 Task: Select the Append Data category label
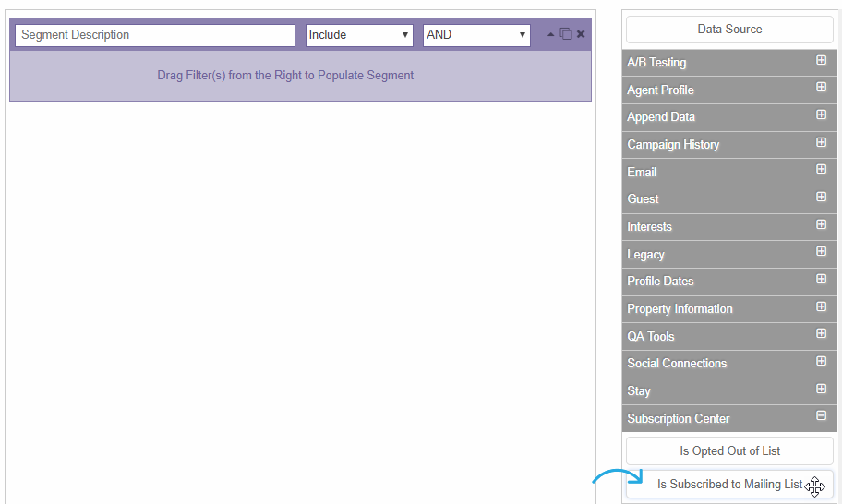coord(661,117)
